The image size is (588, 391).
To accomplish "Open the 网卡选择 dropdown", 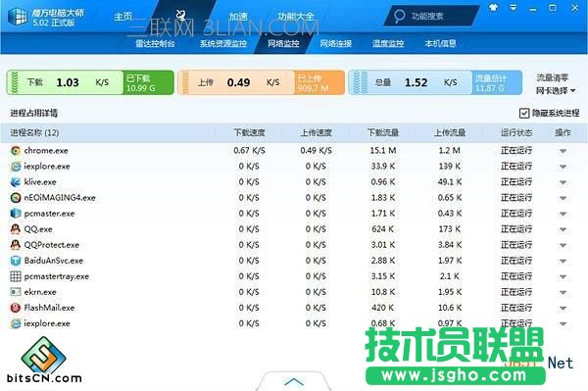I will [556, 90].
